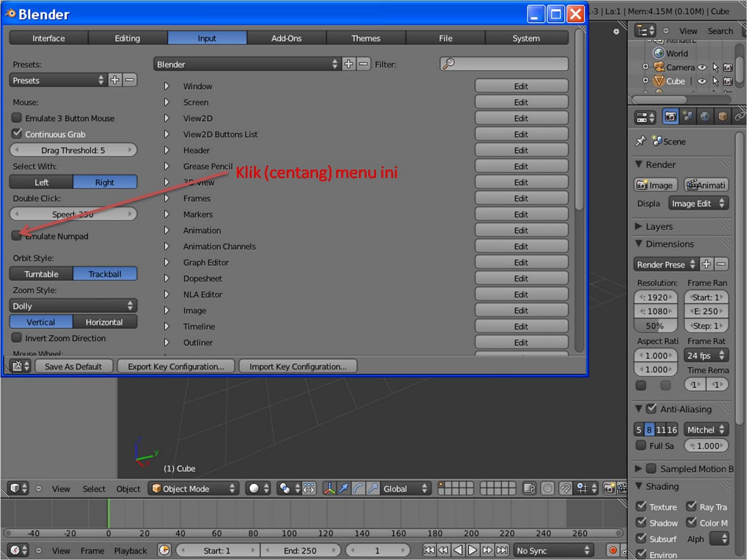Select the rotate manipulator arc
Viewport: 747px width, 560px height.
point(358,489)
